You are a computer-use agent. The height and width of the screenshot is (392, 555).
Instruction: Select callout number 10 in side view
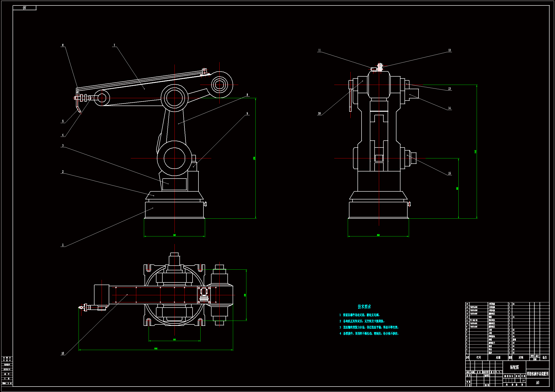coord(319,114)
